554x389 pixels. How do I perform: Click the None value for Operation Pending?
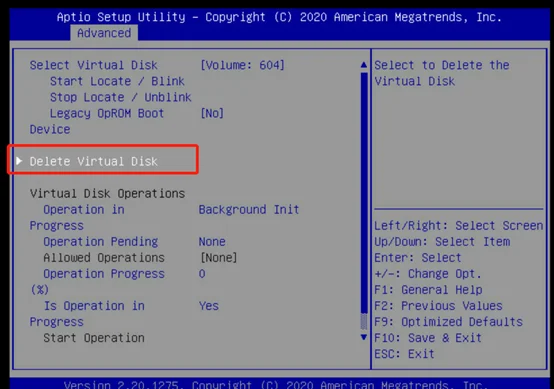[x=212, y=242]
